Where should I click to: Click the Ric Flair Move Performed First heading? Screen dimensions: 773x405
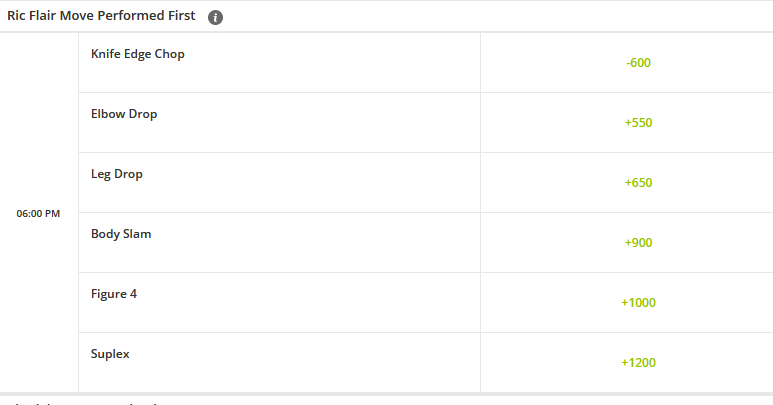pos(101,16)
